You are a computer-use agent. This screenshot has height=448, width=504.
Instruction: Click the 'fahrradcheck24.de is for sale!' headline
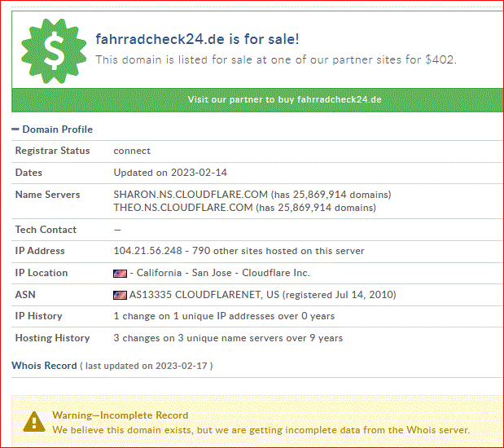click(x=197, y=39)
